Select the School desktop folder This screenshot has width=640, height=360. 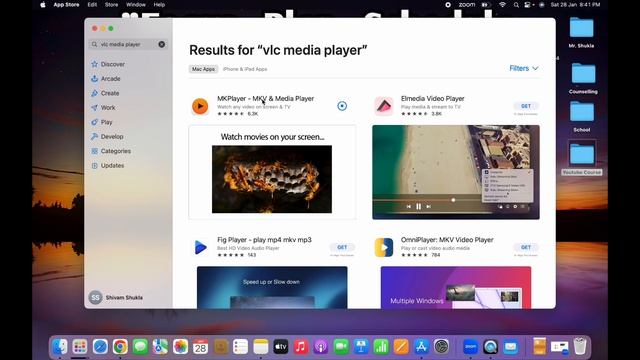582,116
